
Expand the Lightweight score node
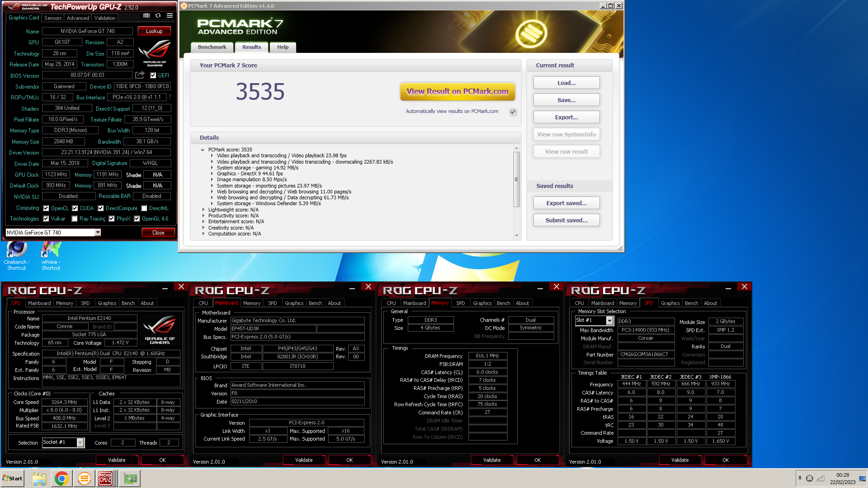click(x=203, y=210)
